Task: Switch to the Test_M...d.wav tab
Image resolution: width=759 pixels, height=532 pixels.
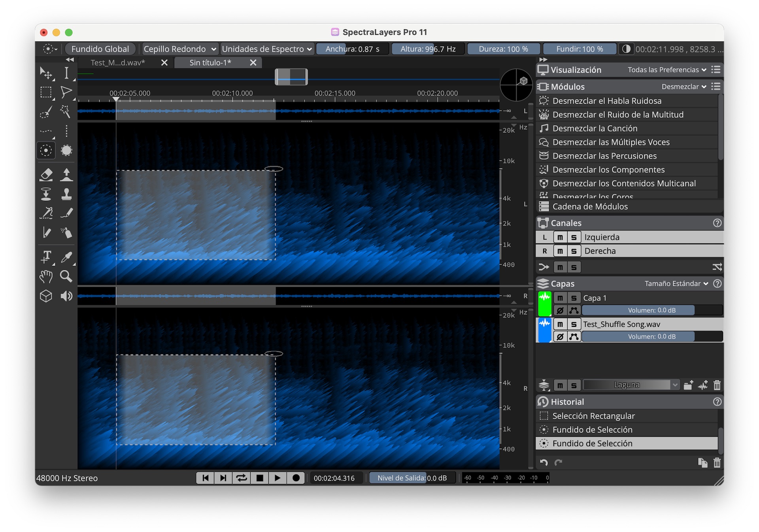Action: [118, 62]
